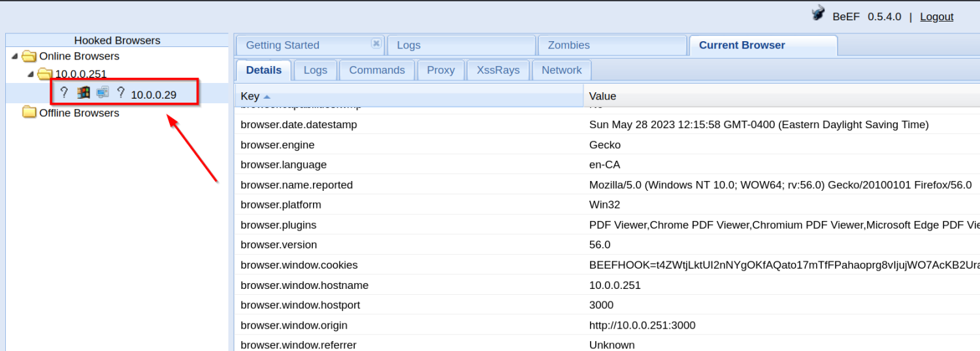Click the virtual machine monitor icon in hooked browser row
Image resolution: width=980 pixels, height=351 pixels.
tap(103, 93)
